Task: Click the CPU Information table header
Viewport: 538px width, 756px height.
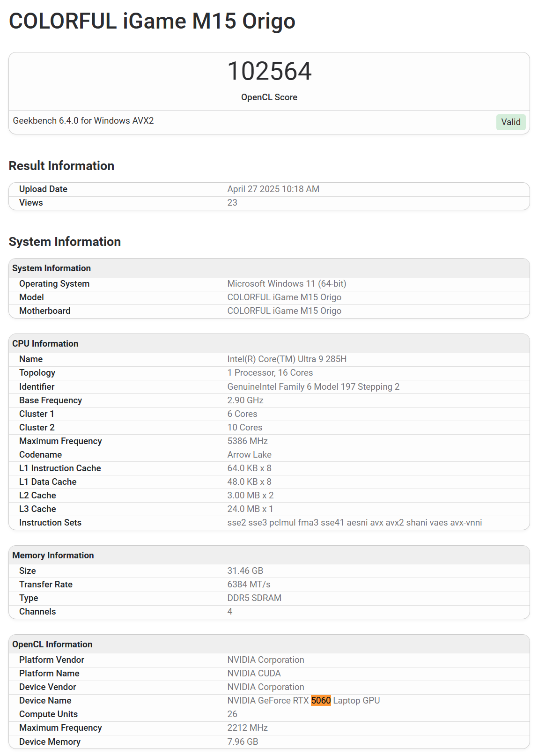Action: tap(269, 343)
